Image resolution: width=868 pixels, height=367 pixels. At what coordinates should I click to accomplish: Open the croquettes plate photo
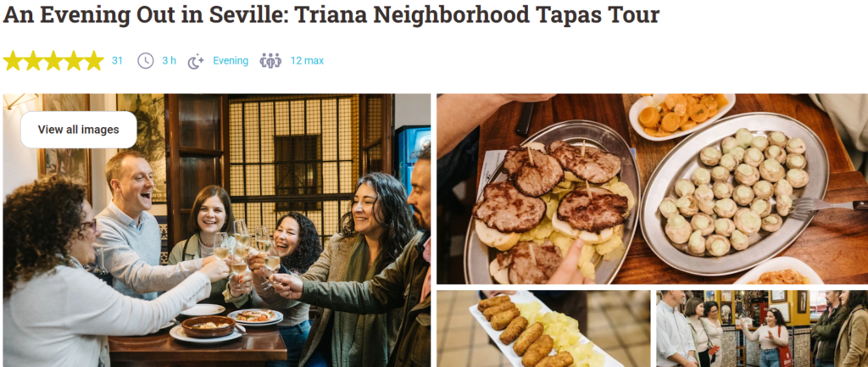[x=543, y=329]
